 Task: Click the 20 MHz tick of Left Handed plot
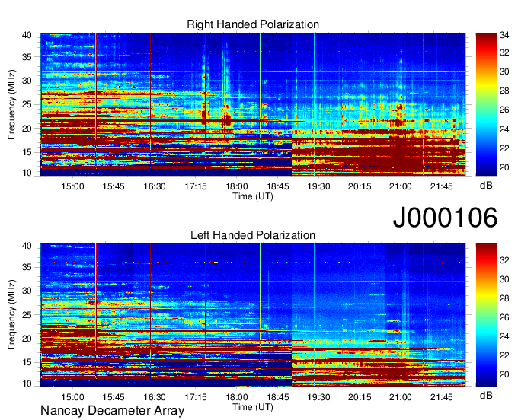click(27, 339)
